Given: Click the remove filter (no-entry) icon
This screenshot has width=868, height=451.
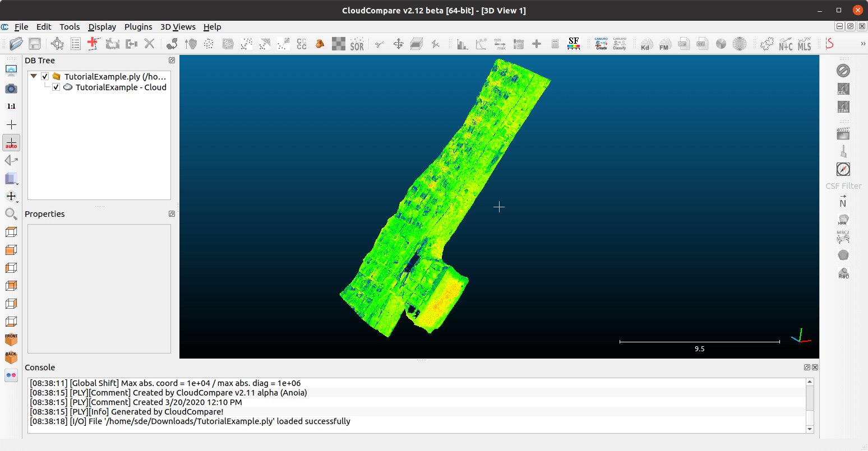Looking at the screenshot, I should (x=843, y=71).
